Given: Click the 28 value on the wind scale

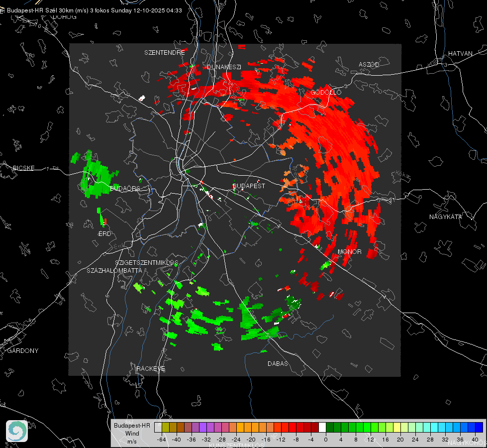Looking at the screenshot, I should [x=430, y=440].
